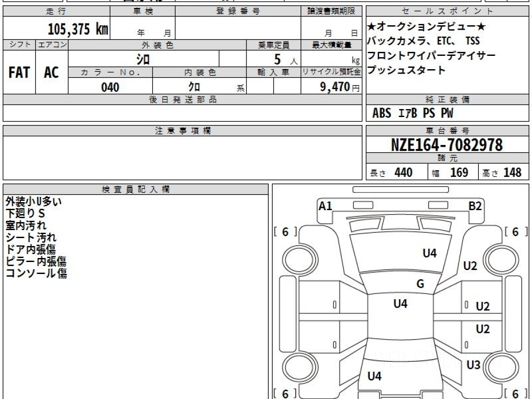Click the 最大積載量 header

point(332,45)
